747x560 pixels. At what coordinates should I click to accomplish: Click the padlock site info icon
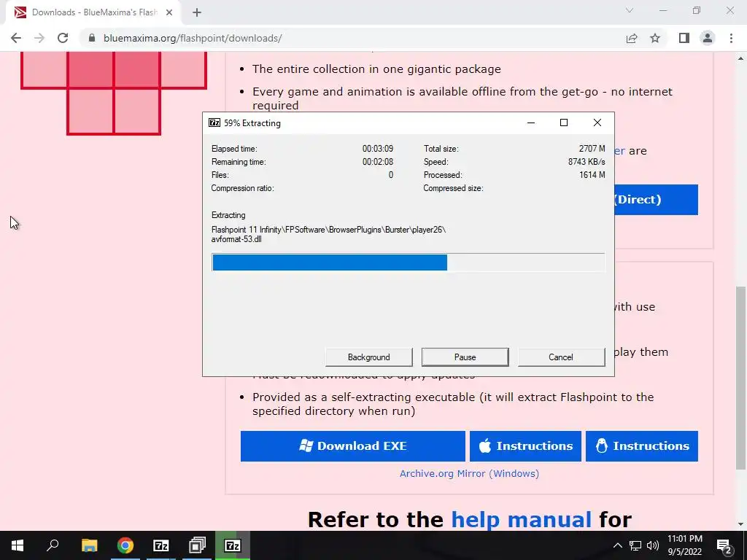(x=92, y=38)
